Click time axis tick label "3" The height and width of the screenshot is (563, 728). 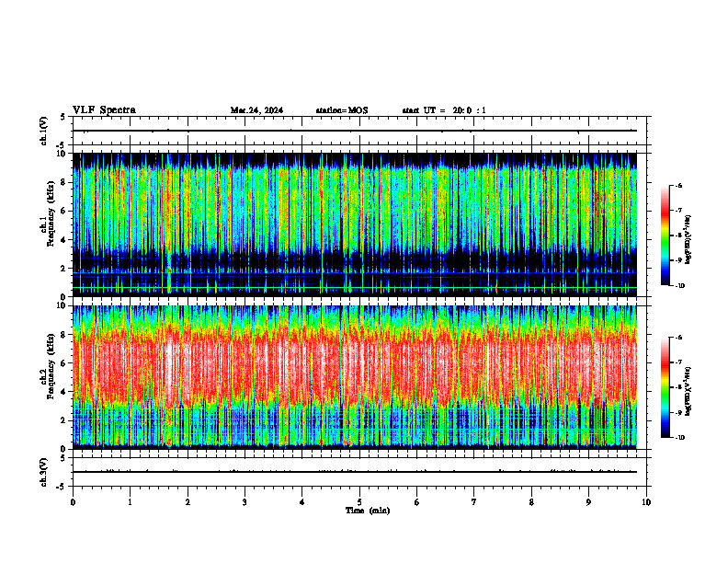click(245, 502)
